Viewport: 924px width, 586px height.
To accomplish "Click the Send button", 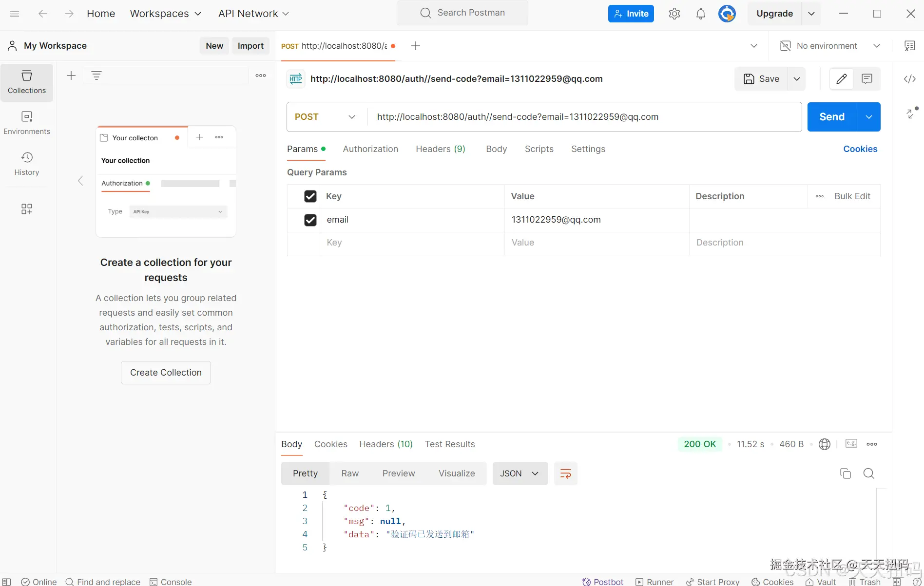I will click(x=832, y=117).
